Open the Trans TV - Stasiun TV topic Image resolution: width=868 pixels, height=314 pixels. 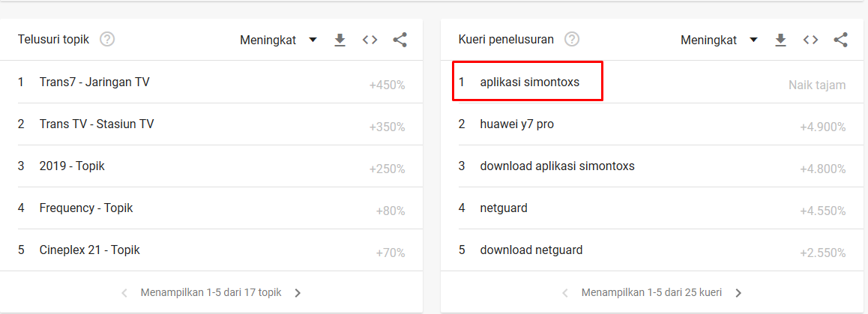click(97, 124)
